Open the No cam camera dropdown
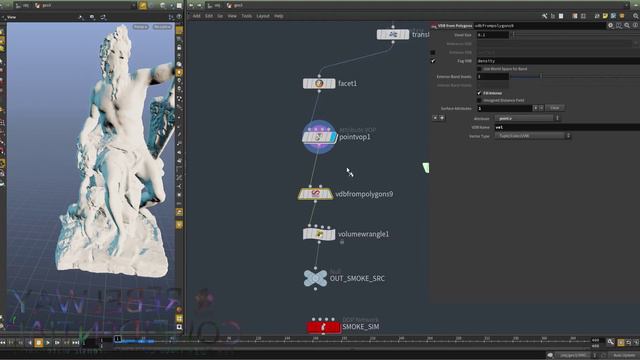This screenshot has height=360, width=640. coord(162,27)
